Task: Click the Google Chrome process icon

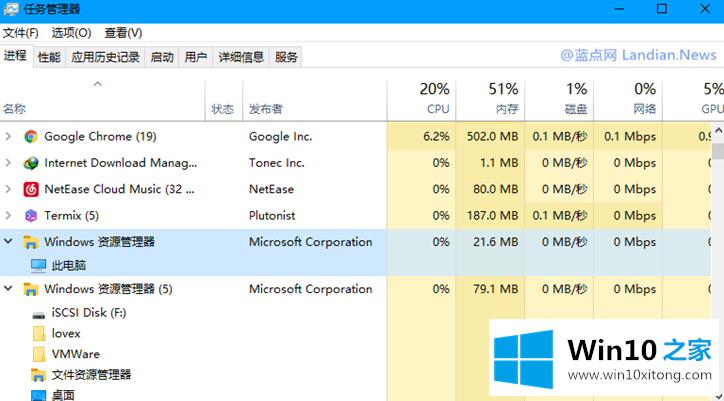Action: (x=31, y=136)
